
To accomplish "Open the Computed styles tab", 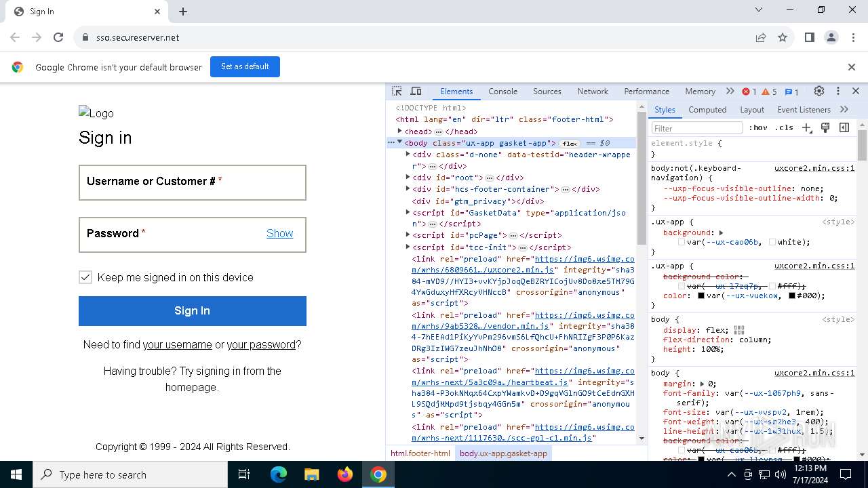I will 707,109.
